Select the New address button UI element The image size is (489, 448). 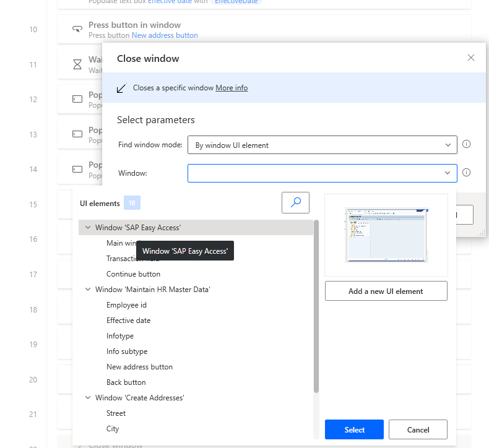196,367
